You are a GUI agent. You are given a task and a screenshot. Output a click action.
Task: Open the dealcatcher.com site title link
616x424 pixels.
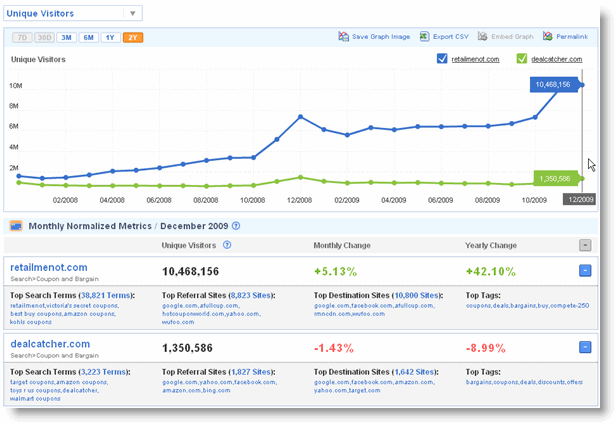tap(50, 344)
